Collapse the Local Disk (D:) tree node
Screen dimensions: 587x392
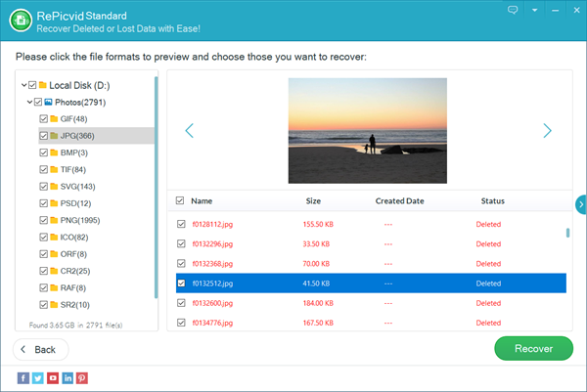pos(23,85)
